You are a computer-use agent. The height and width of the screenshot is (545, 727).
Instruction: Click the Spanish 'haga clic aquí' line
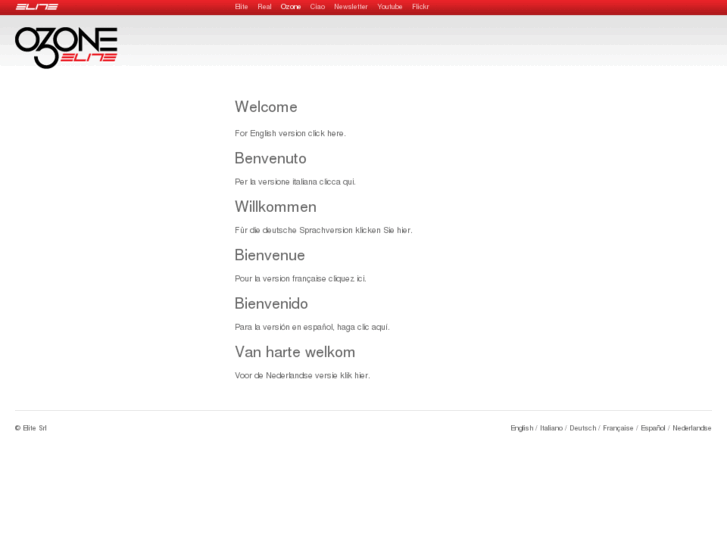point(312,327)
